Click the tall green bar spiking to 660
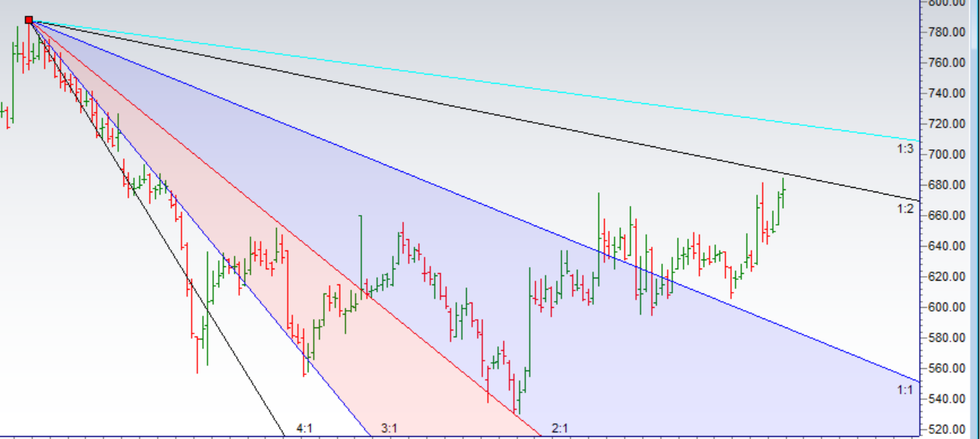The height and width of the screenshot is (439, 980). point(360,256)
